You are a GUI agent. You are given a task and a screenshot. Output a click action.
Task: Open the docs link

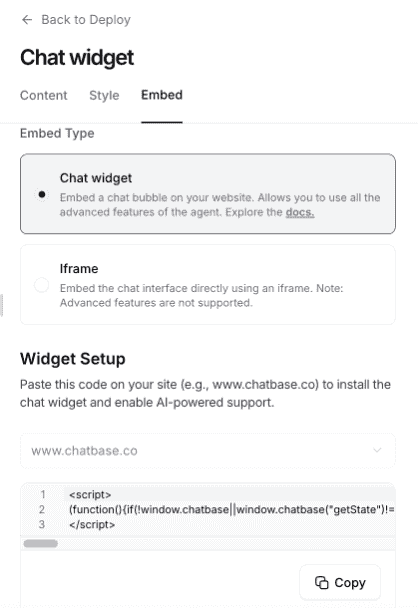click(300, 212)
